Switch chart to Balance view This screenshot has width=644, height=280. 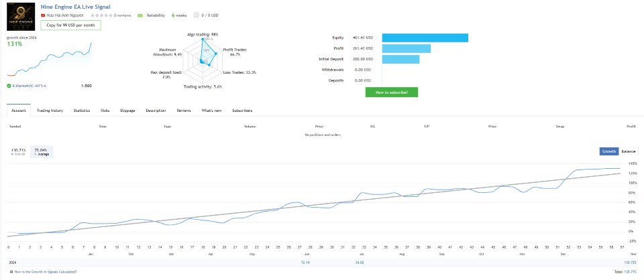pos(629,151)
